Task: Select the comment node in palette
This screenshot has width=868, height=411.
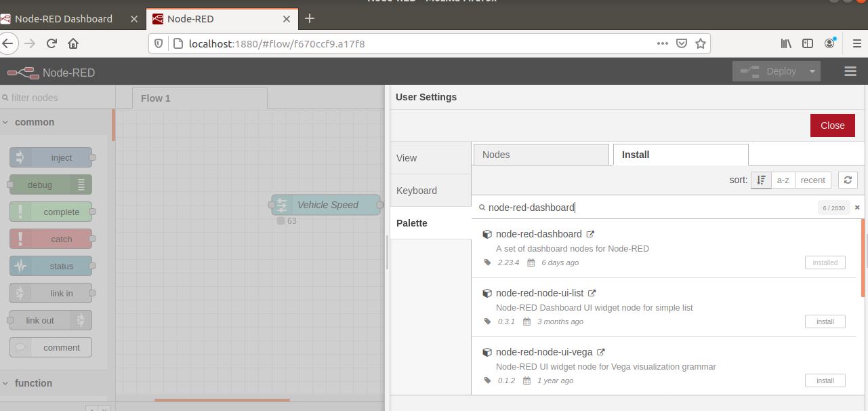Action: tap(51, 347)
